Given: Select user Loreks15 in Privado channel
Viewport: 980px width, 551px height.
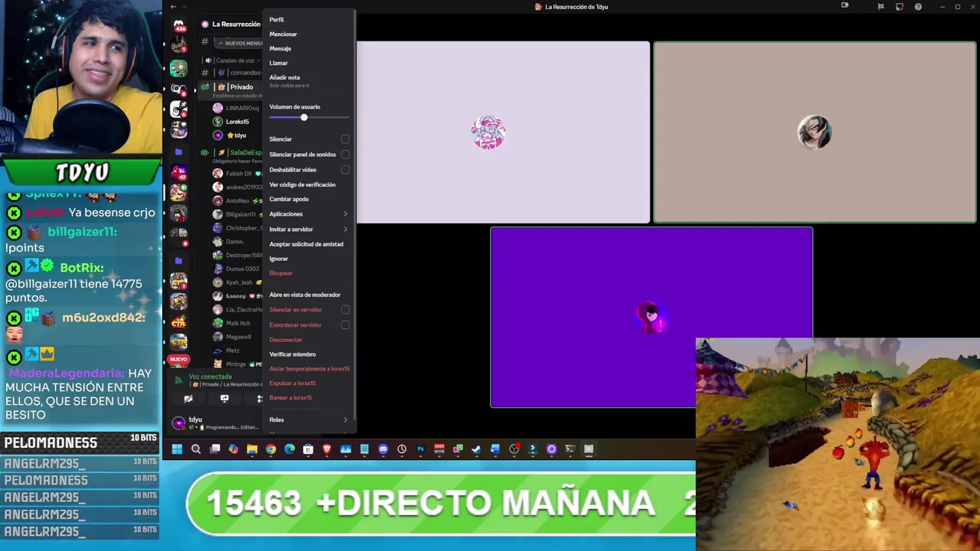Looking at the screenshot, I should pos(237,122).
